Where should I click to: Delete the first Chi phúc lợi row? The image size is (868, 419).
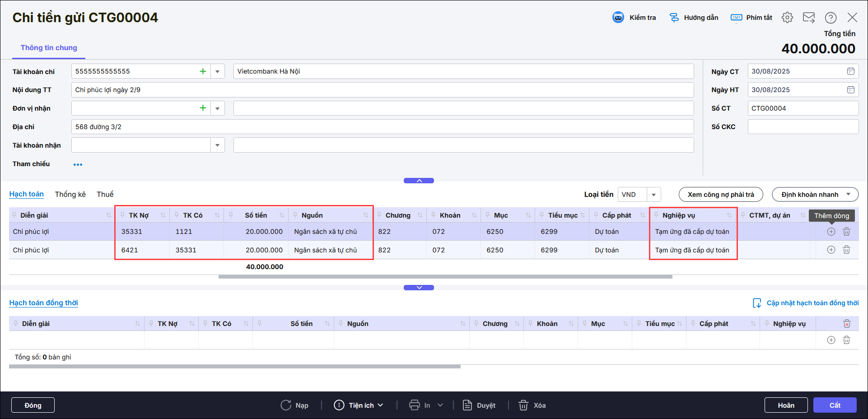pos(846,232)
